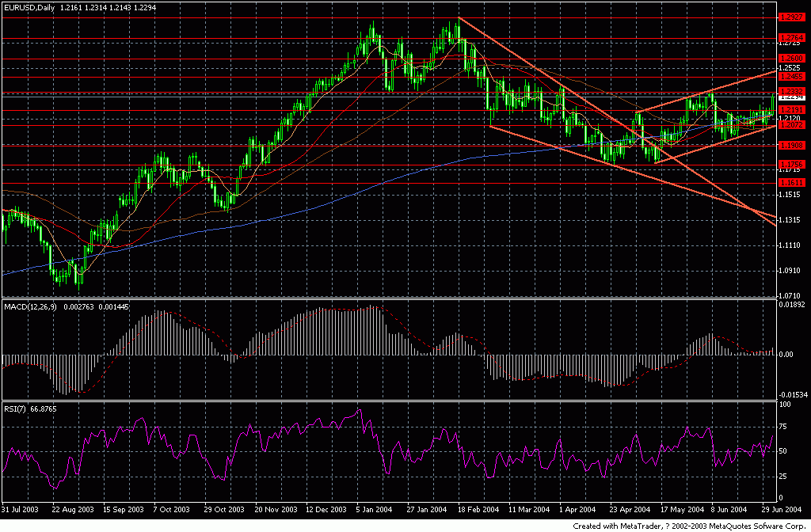Click the 1.2191 red level label

(x=791, y=109)
